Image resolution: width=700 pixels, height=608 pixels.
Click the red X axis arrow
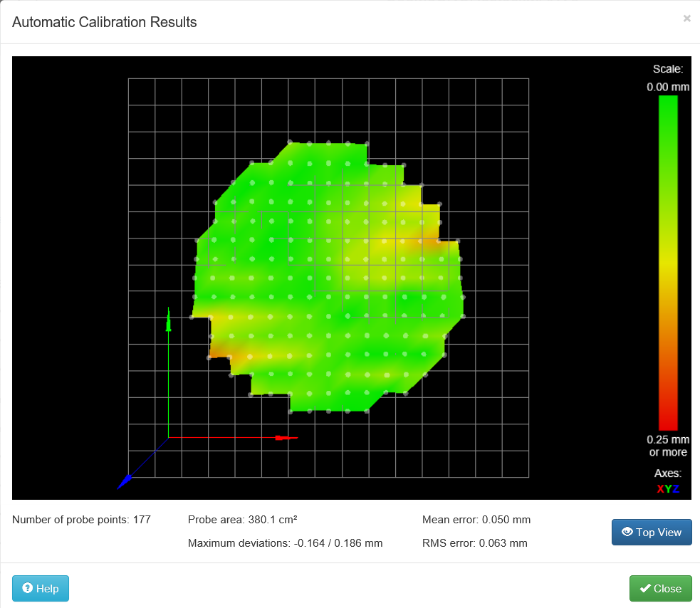tap(286, 437)
